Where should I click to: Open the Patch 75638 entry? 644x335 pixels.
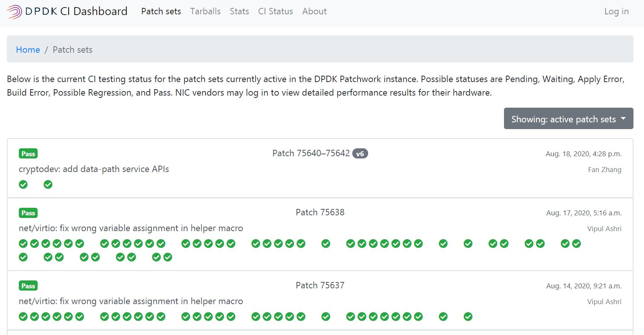[320, 212]
